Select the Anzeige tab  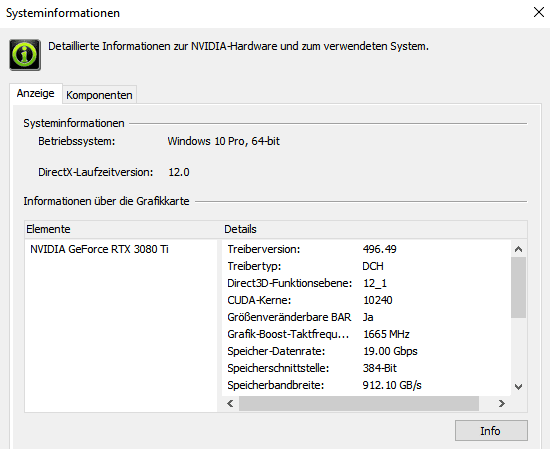tap(36, 93)
